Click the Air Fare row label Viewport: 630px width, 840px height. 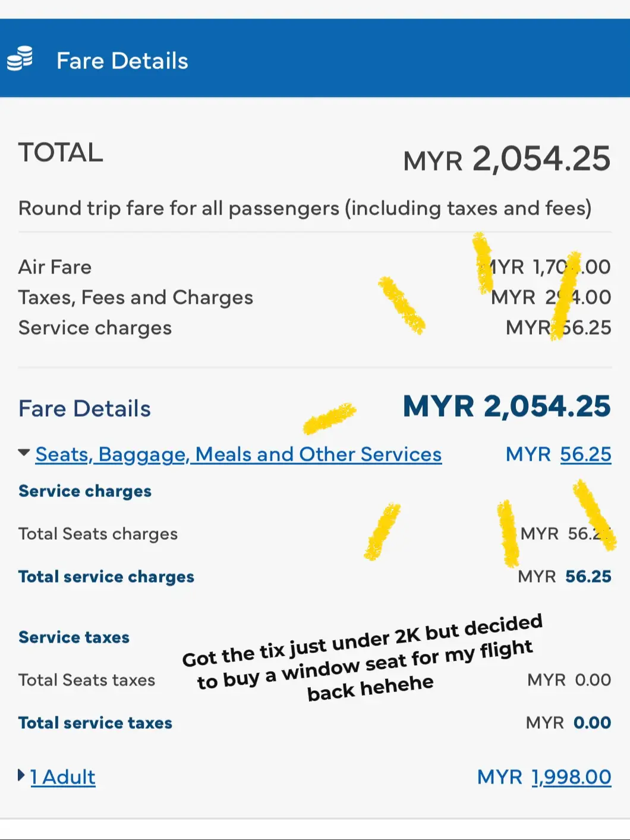click(55, 267)
